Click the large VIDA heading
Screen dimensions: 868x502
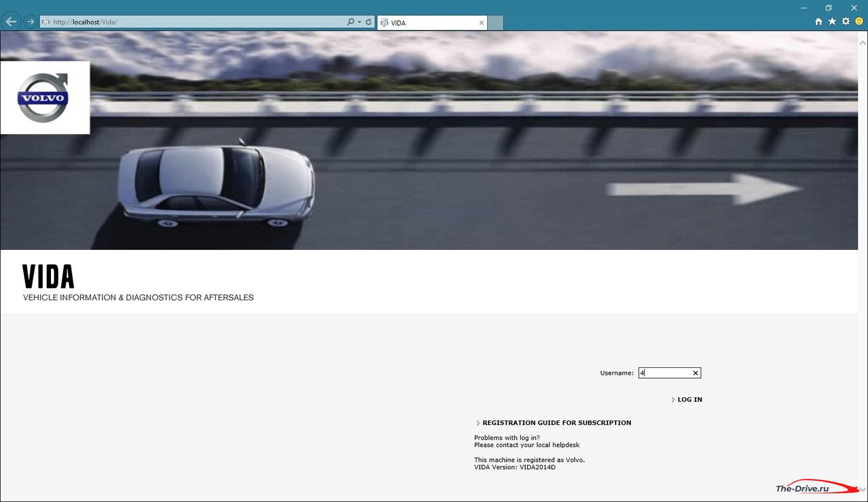coord(49,277)
